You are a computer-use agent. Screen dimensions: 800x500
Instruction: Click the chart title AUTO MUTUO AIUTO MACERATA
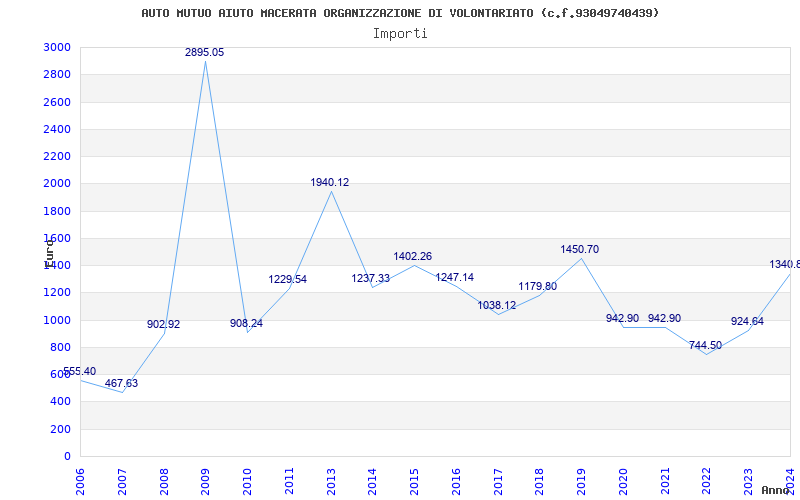pos(400,13)
